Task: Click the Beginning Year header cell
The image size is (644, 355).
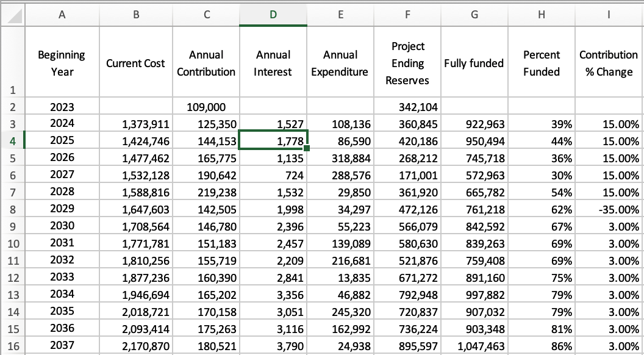Action: 62,63
